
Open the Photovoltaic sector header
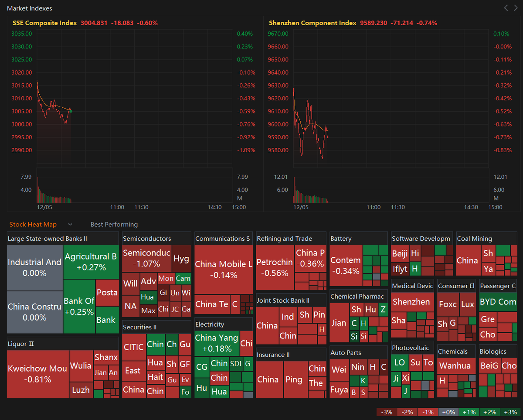pos(412,348)
